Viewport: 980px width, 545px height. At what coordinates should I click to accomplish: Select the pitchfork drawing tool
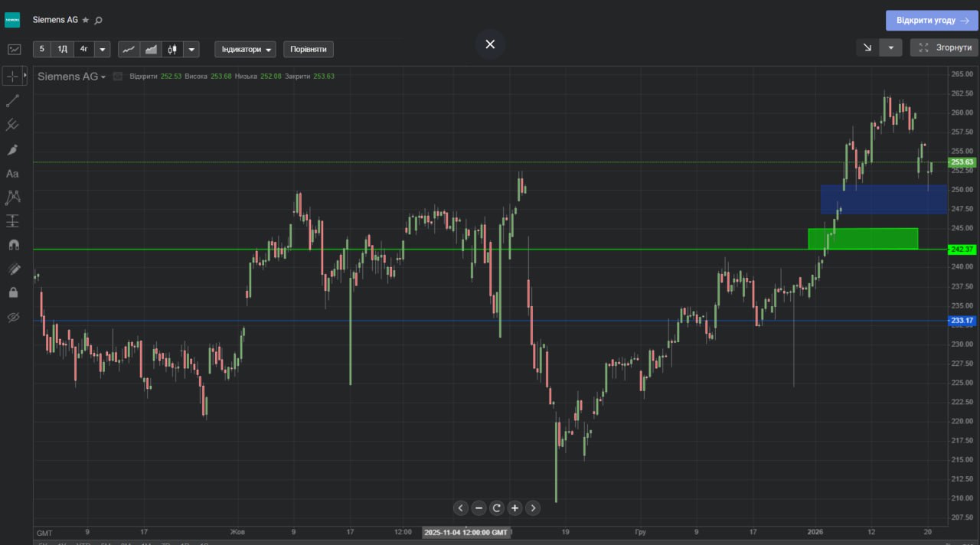coord(12,125)
